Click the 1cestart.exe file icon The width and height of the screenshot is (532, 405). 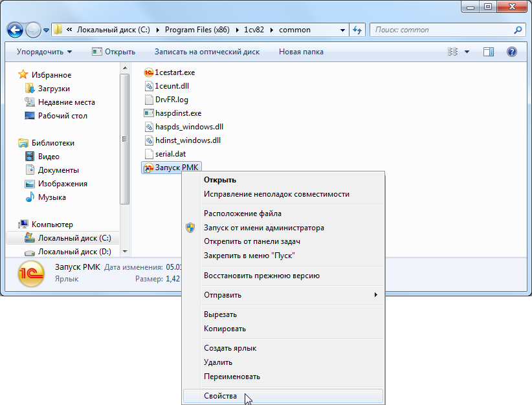149,72
